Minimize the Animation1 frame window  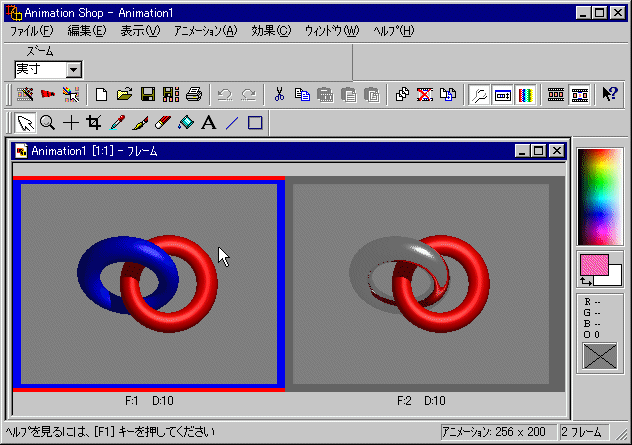click(x=522, y=151)
